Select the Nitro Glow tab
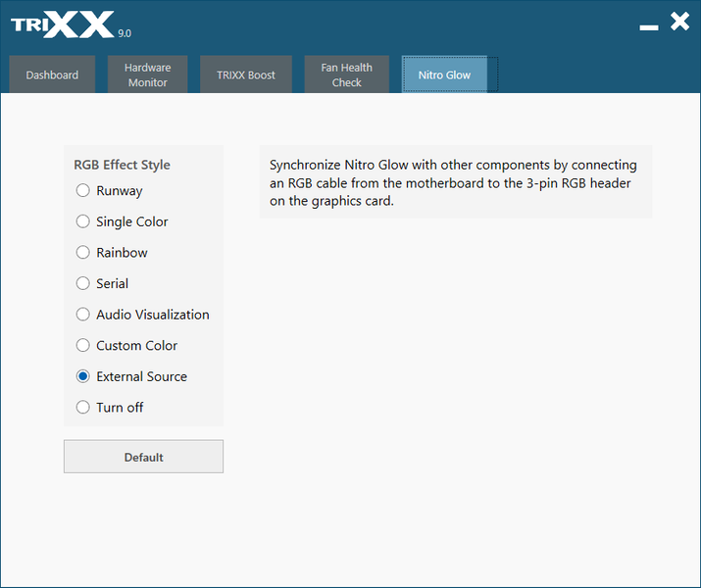The image size is (701, 588). point(444,74)
